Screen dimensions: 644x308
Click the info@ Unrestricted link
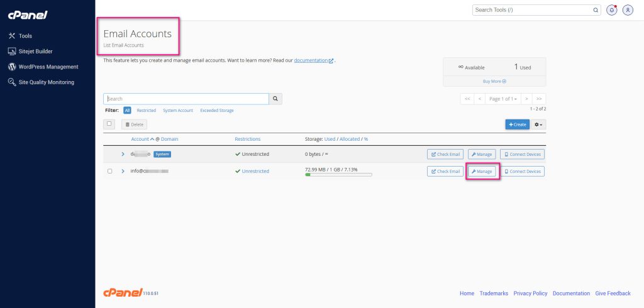[255, 171]
